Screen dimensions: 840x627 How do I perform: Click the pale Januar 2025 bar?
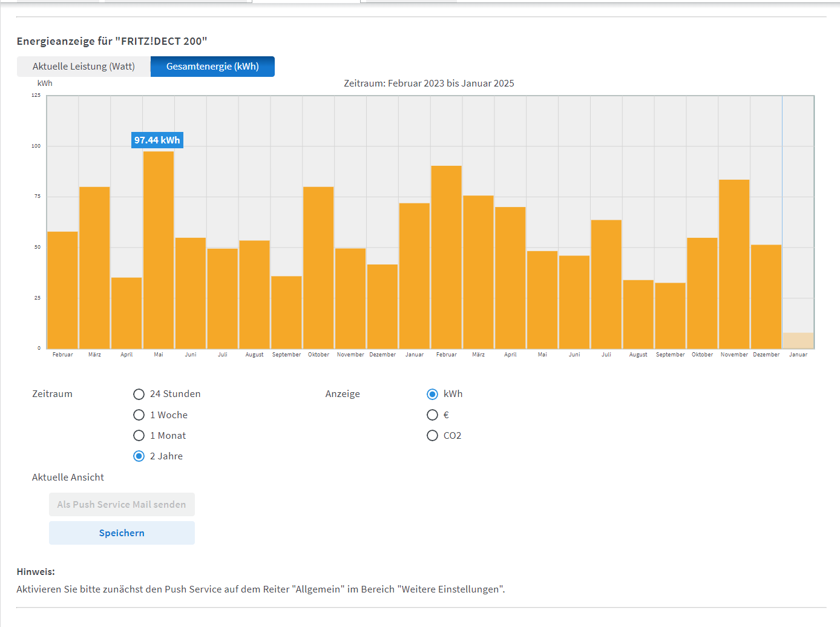[798, 341]
